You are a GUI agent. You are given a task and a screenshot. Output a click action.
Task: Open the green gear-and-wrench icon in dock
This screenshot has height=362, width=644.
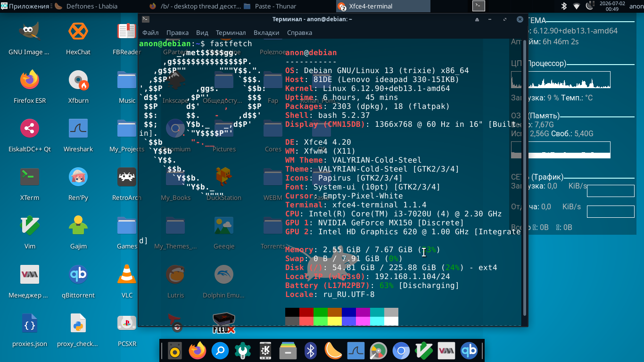pyautogui.click(x=243, y=351)
